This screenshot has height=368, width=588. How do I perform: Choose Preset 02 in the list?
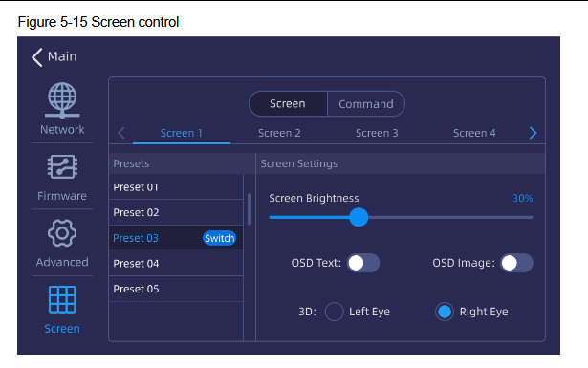coord(176,212)
